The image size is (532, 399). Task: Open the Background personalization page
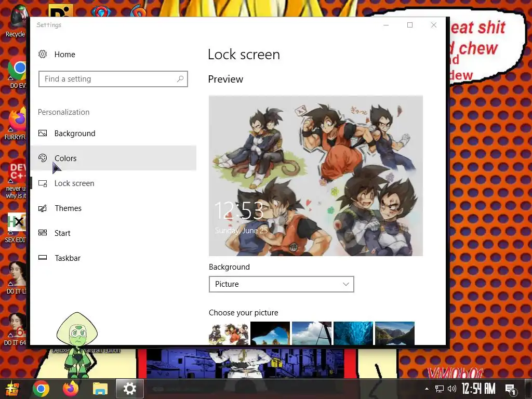[x=113, y=134]
